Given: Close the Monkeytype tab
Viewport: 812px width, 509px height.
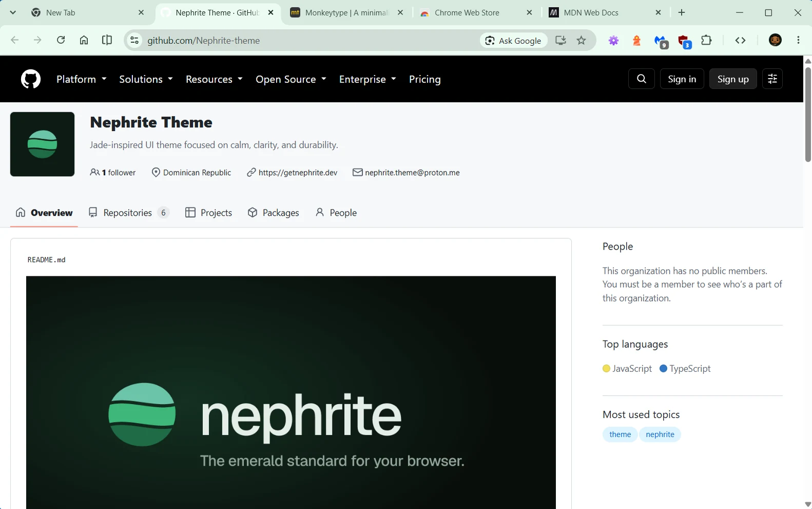Looking at the screenshot, I should [x=400, y=12].
